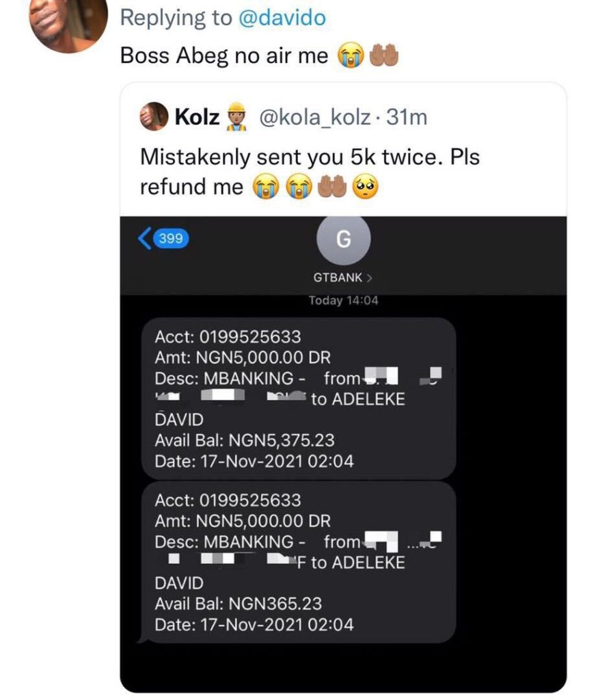
Task: Tap the 'Today 14:04' message timestamp
Action: click(343, 301)
